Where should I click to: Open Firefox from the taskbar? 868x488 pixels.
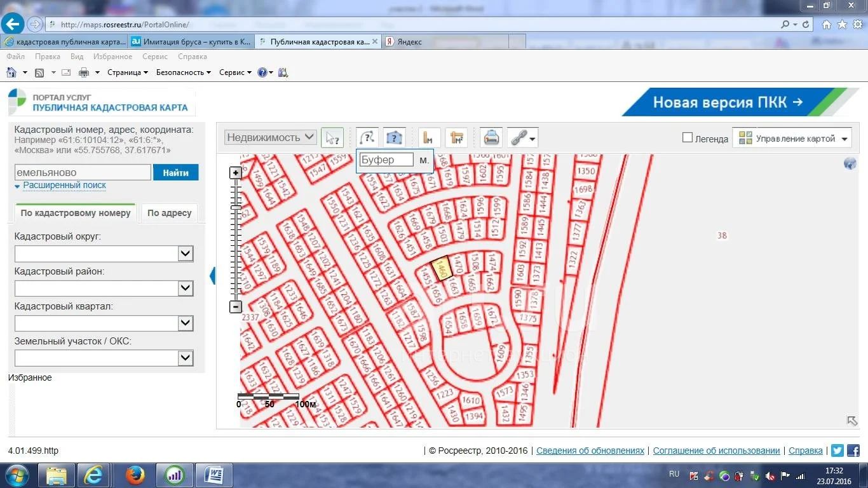click(135, 475)
